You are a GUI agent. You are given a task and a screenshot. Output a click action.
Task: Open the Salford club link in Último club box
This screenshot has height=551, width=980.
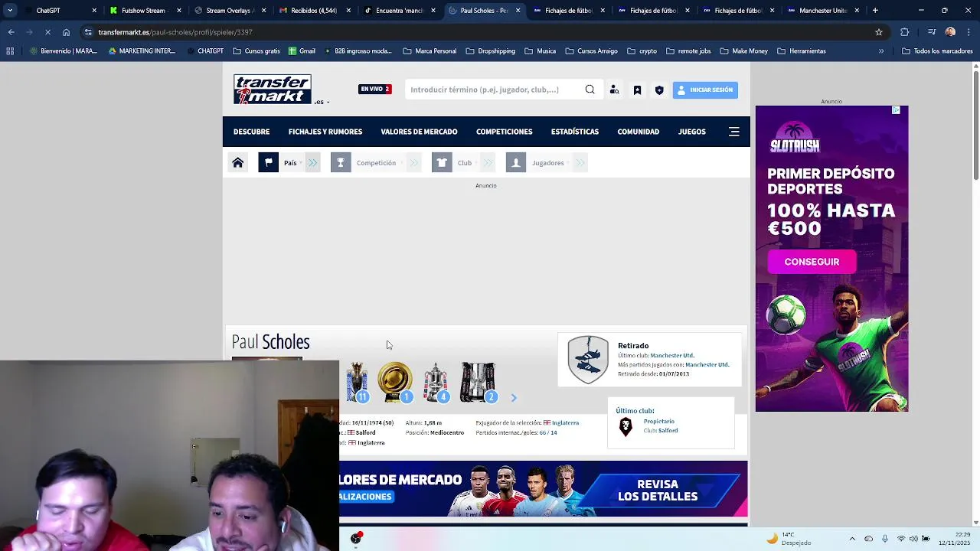(x=668, y=430)
